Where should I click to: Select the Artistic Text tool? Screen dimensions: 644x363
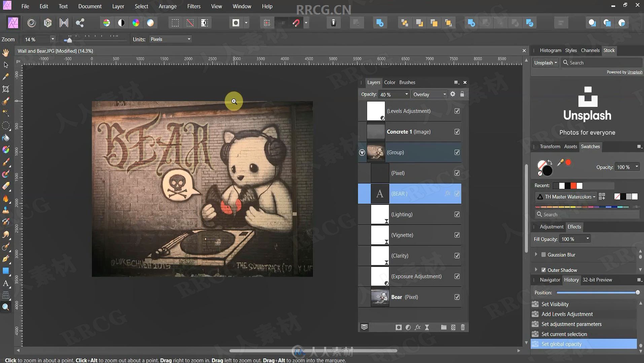(x=6, y=283)
